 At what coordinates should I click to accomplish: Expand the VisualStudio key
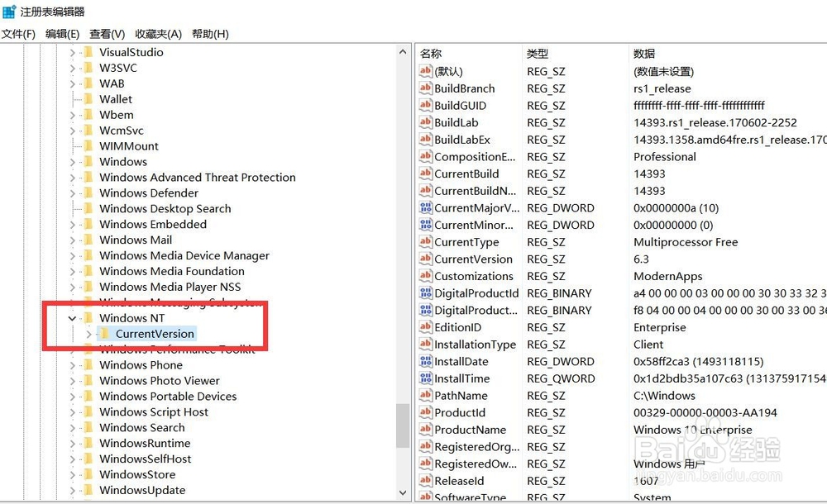(73, 52)
